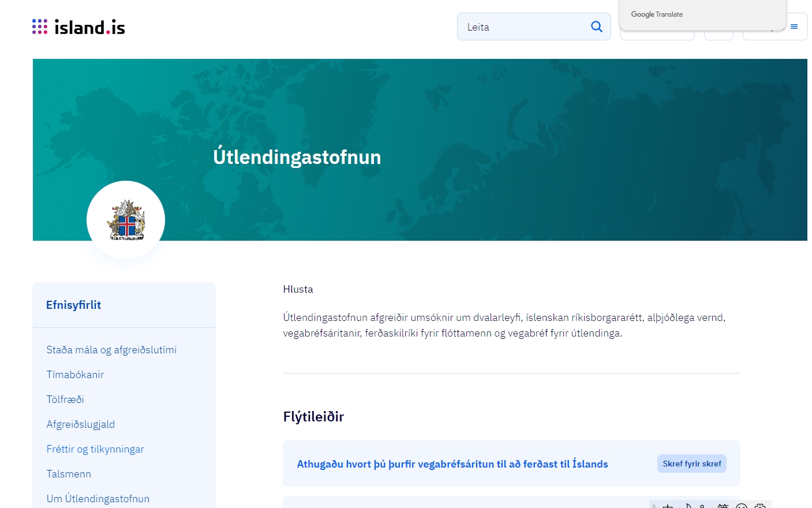Click the Efnisyfirlit heading
812x508 pixels.
coord(73,305)
